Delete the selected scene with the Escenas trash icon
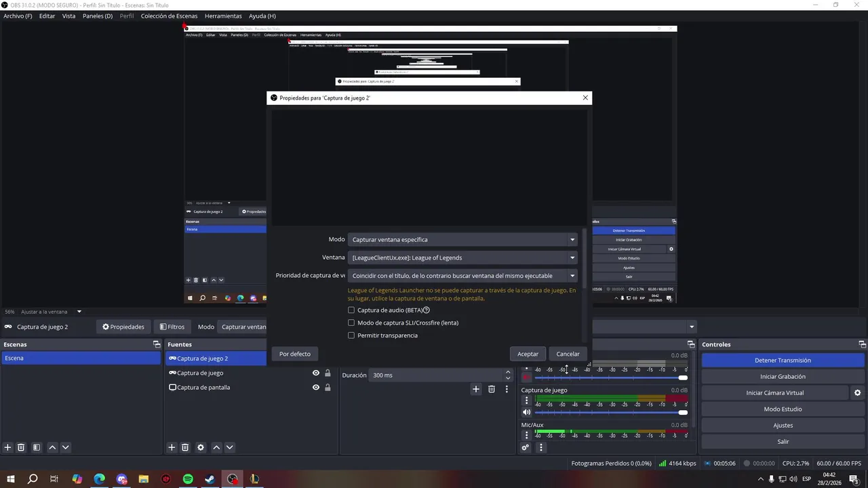Viewport: 868px width, 488px height. (21, 447)
